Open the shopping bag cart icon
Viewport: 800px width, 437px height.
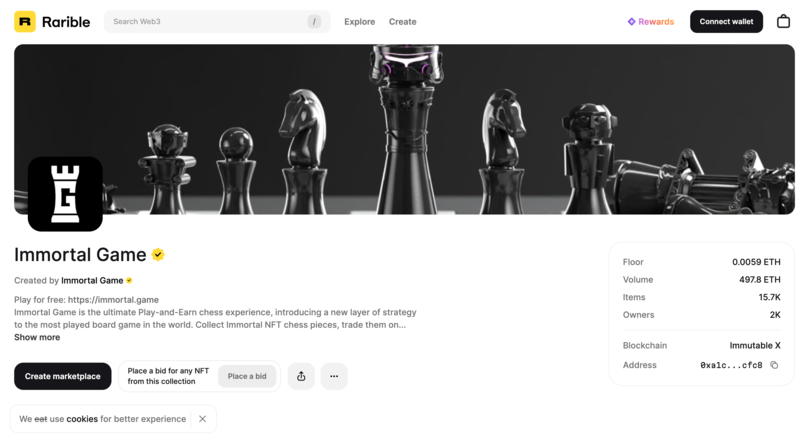click(x=783, y=21)
